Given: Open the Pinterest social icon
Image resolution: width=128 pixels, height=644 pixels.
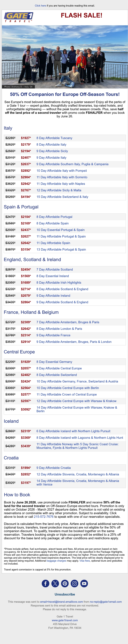Looking at the screenshot, I should 65,584.
